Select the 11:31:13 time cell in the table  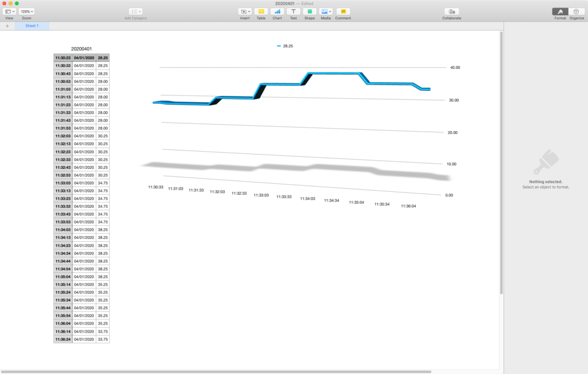coord(63,97)
